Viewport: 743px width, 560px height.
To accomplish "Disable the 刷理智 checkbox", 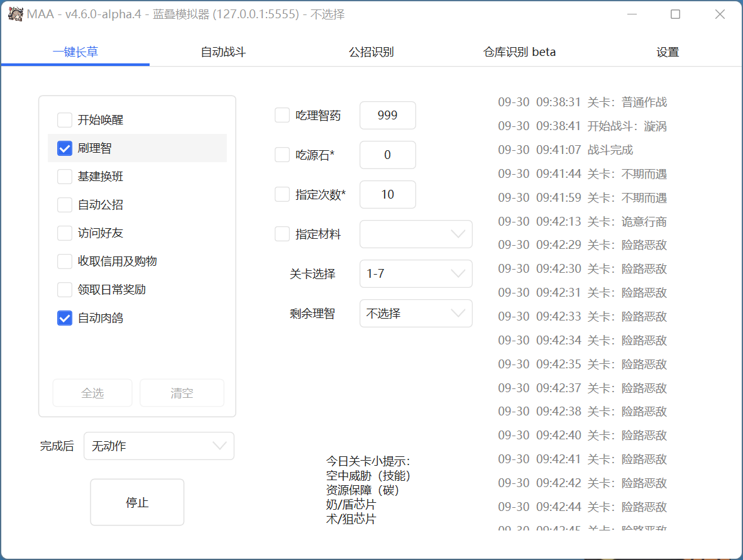I will point(64,148).
